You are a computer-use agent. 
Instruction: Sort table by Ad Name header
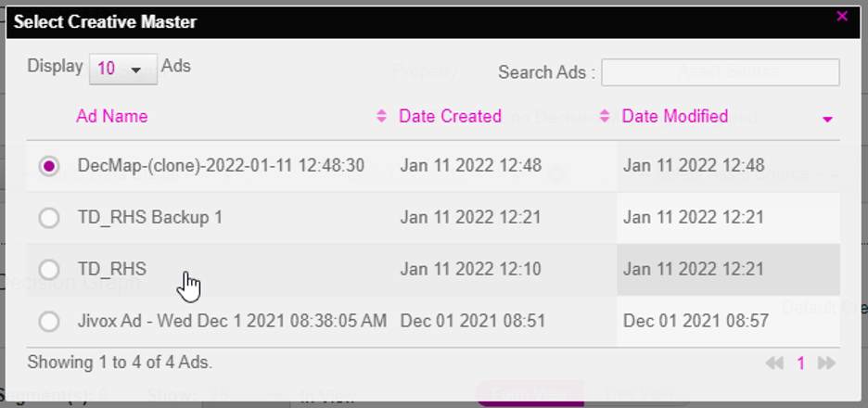click(112, 116)
